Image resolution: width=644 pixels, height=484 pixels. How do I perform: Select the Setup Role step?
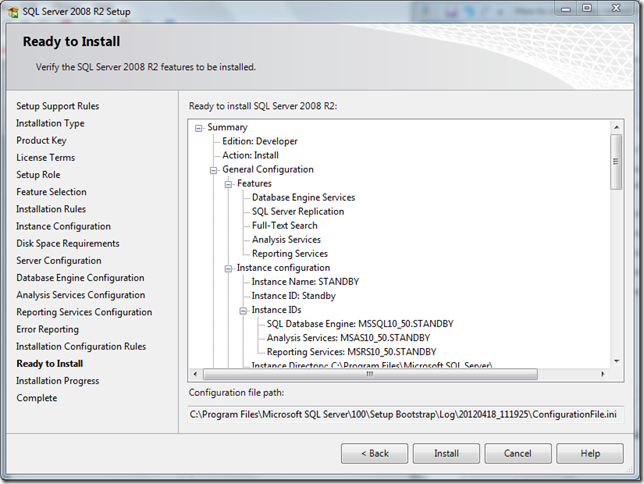pyautogui.click(x=38, y=175)
